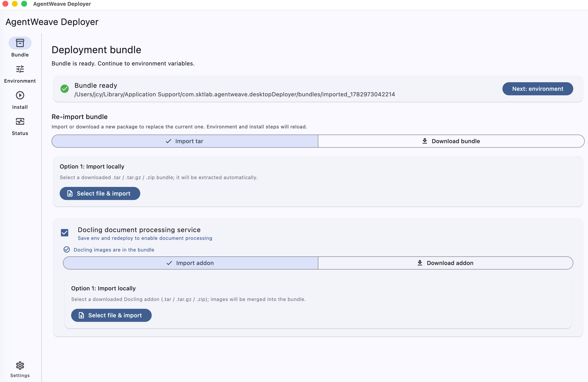Click the 'Deployment bundle' page heading
Screen dimensions: 588x382
click(x=96, y=50)
